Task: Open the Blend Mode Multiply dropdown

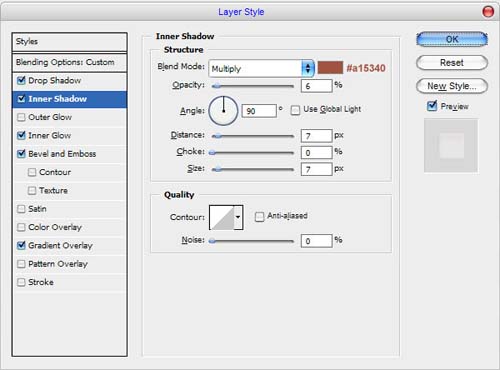Action: pyautogui.click(x=261, y=69)
